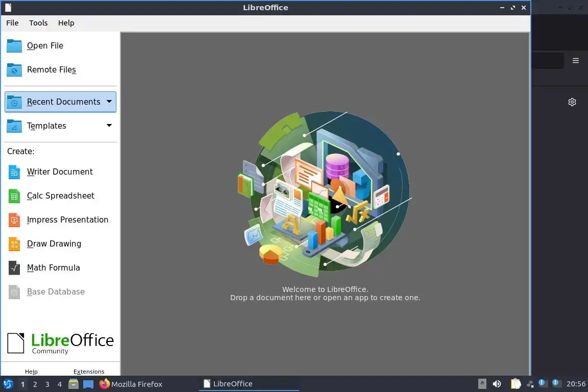Viewport: 588px width, 392px height.
Task: Click the gear settings icon in background window
Action: 572,102
